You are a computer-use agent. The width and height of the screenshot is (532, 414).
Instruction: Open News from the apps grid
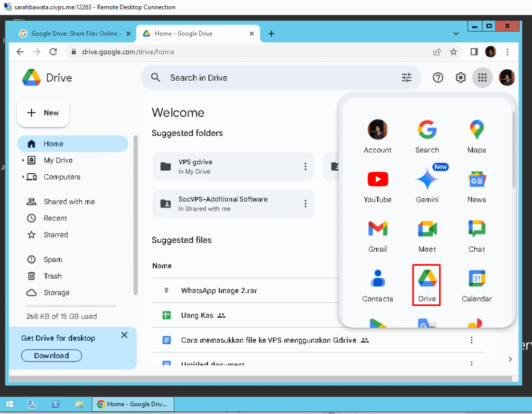(476, 186)
